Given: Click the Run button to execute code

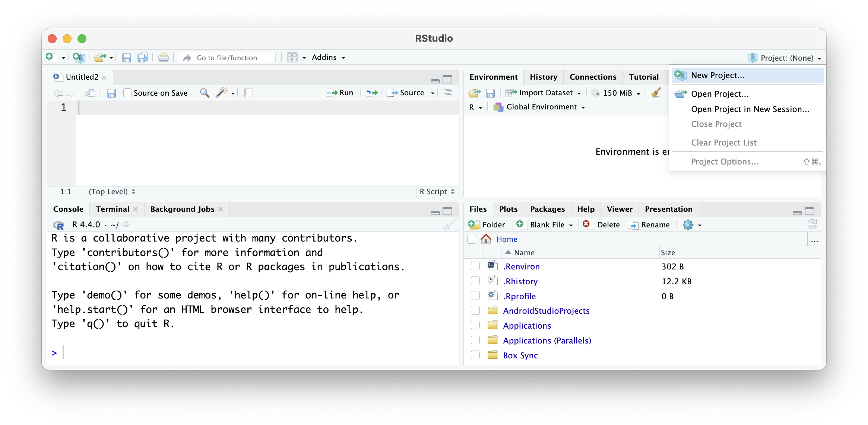Looking at the screenshot, I should click(x=340, y=92).
